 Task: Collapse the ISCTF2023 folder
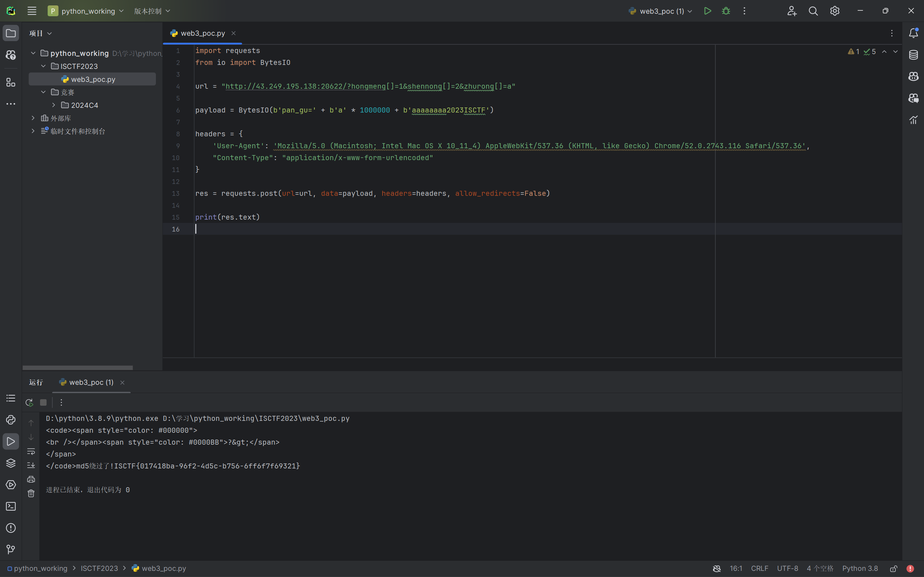pyautogui.click(x=44, y=66)
